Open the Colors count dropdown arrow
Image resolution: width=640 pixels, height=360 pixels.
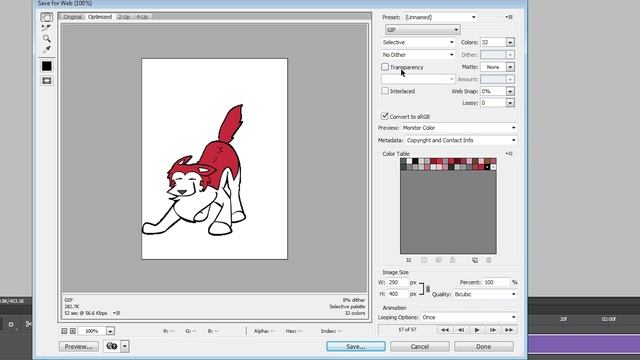point(510,42)
